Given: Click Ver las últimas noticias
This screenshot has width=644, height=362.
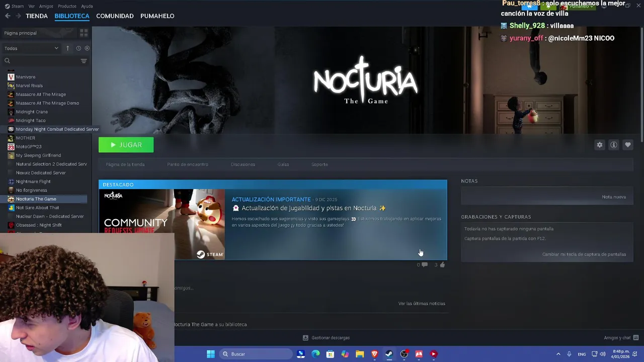Looking at the screenshot, I should [x=422, y=304].
